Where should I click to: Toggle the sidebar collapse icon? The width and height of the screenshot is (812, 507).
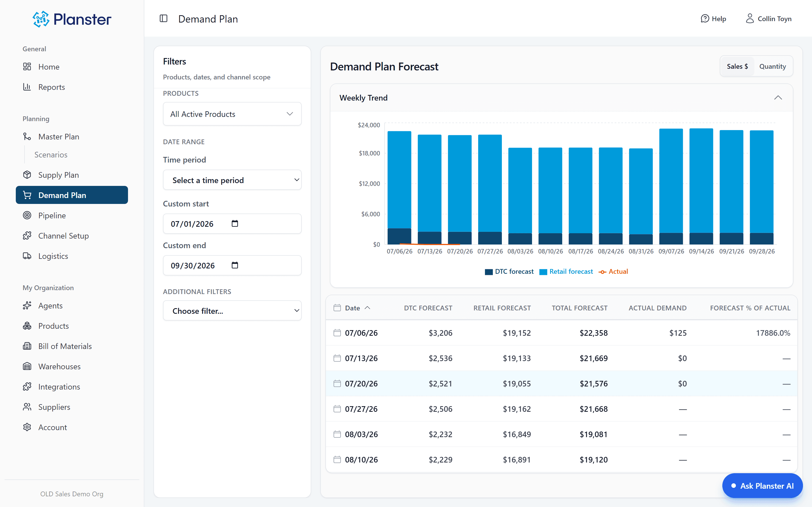[x=164, y=18]
